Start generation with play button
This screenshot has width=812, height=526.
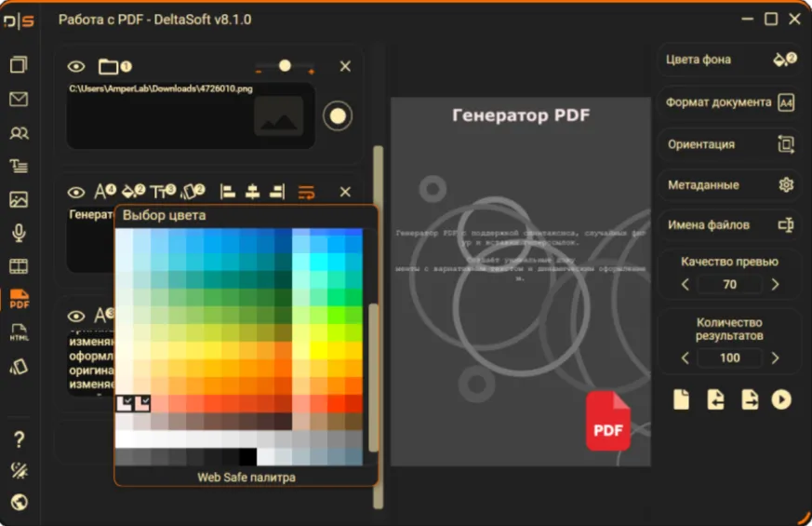[x=781, y=399]
